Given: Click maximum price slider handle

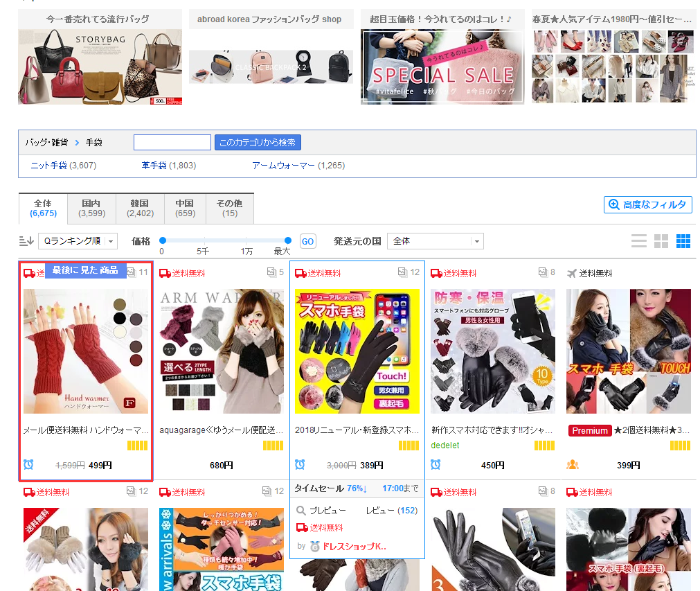Looking at the screenshot, I should coord(288,240).
